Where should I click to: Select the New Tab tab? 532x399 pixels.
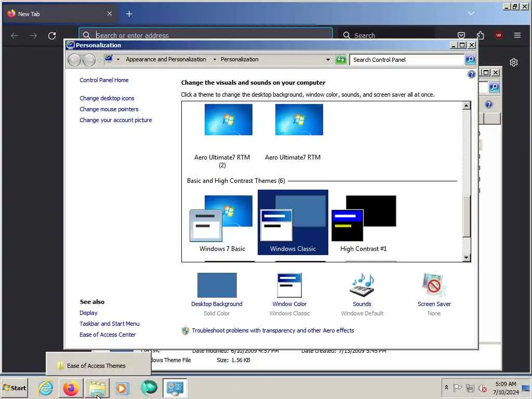60,14
